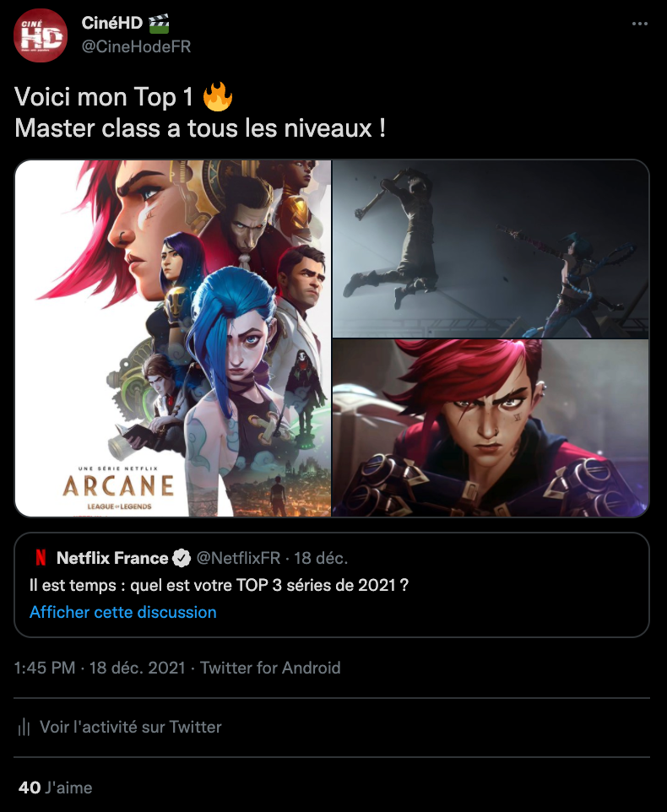Click the Twitter for Android source link
Image resolution: width=667 pixels, height=812 pixels.
coord(270,668)
